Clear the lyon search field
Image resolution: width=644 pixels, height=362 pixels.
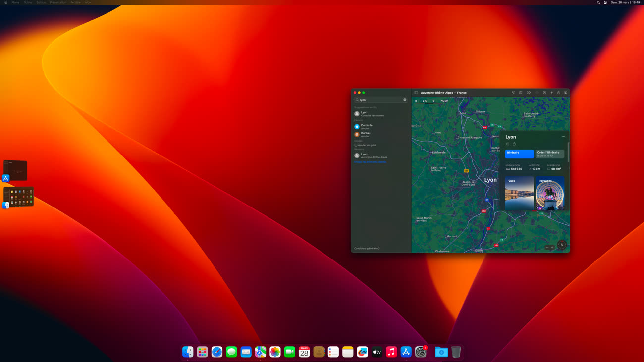[x=405, y=100]
